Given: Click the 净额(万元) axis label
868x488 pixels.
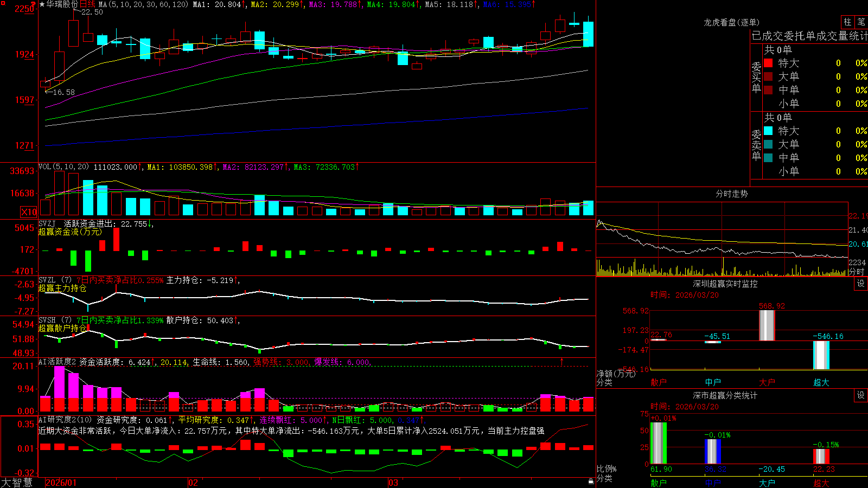Looking at the screenshot, I should coord(616,374).
